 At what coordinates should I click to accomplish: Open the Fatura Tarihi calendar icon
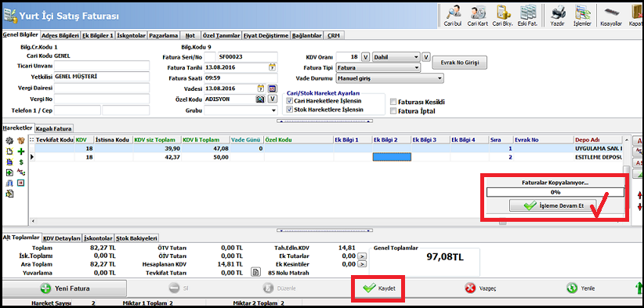pyautogui.click(x=272, y=67)
